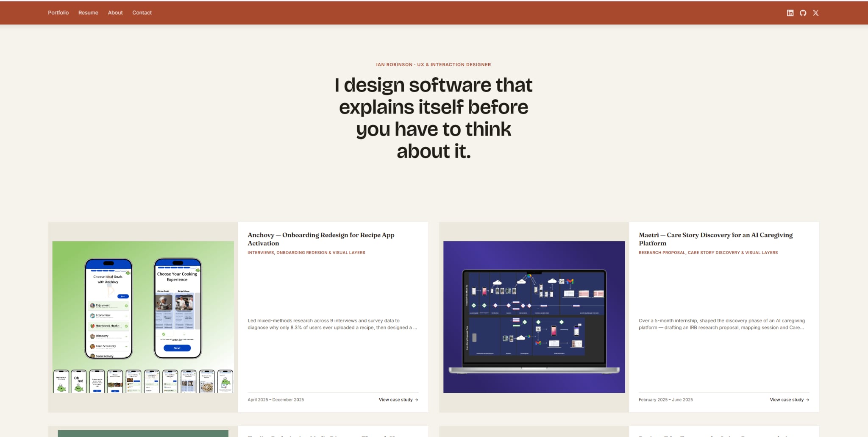Open the About nav item
Viewport: 868px width, 437px height.
point(115,13)
